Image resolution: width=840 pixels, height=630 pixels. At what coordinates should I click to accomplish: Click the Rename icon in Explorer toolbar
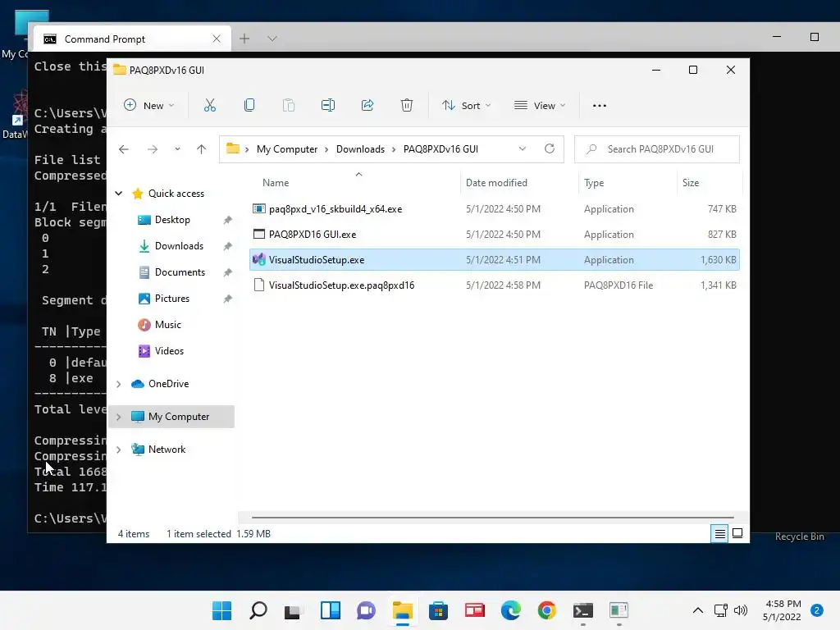click(328, 106)
